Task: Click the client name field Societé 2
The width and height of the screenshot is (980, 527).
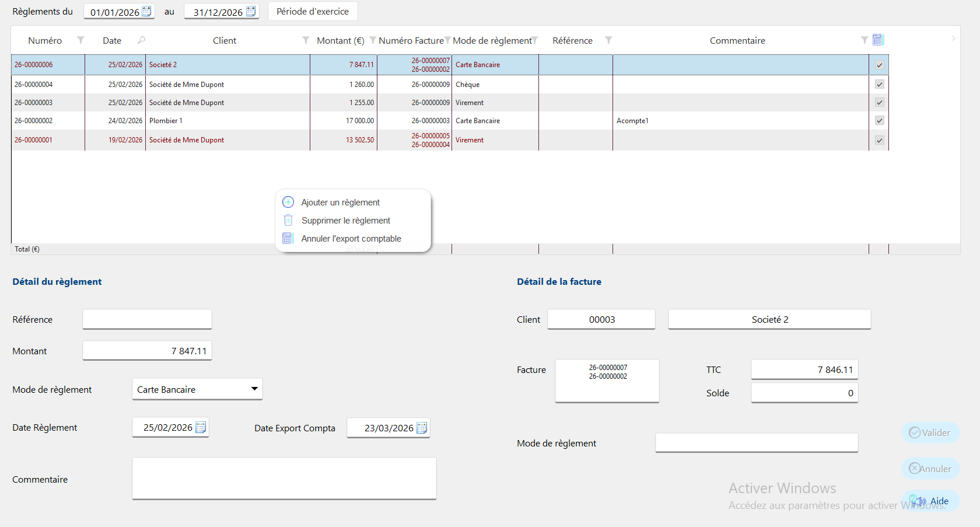Action: pos(769,319)
